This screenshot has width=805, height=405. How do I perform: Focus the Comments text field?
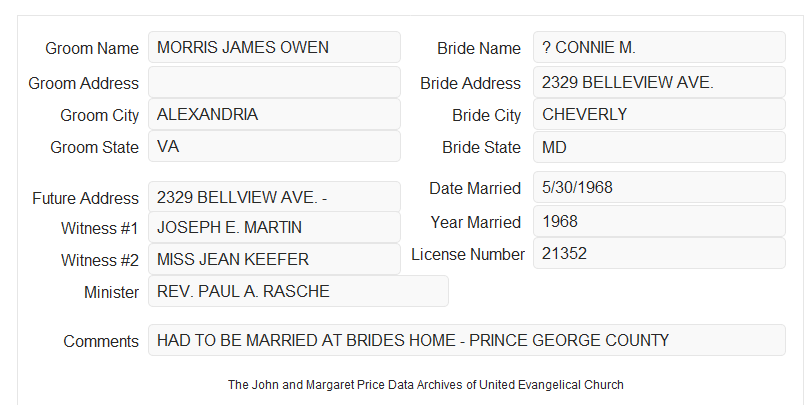tap(467, 340)
